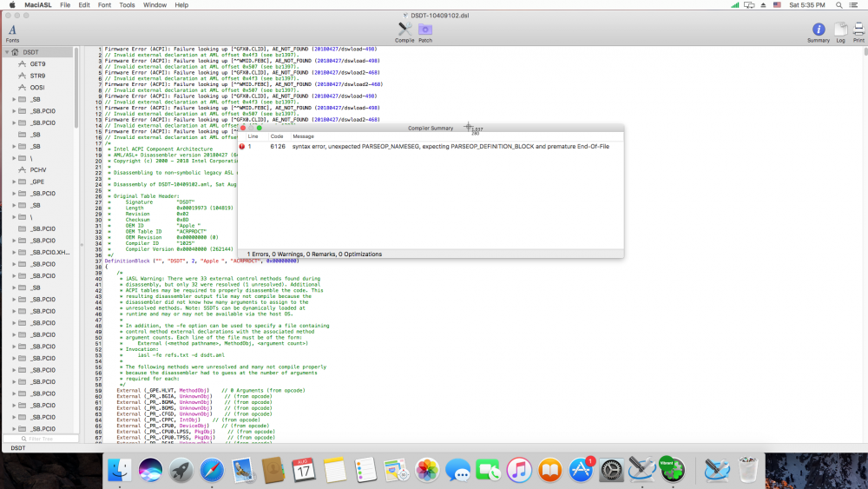Open Safari from the Dock
This screenshot has height=489, width=868.
point(212,470)
